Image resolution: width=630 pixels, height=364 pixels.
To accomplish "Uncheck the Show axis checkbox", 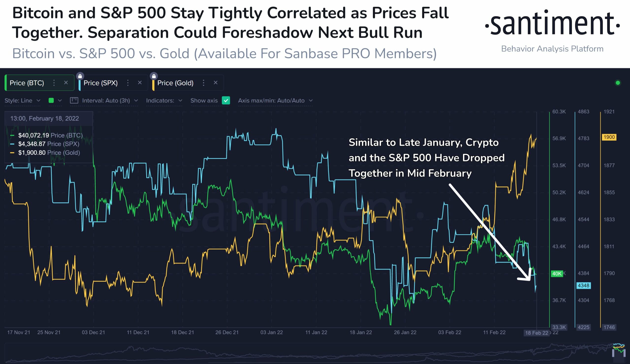I will pyautogui.click(x=226, y=100).
